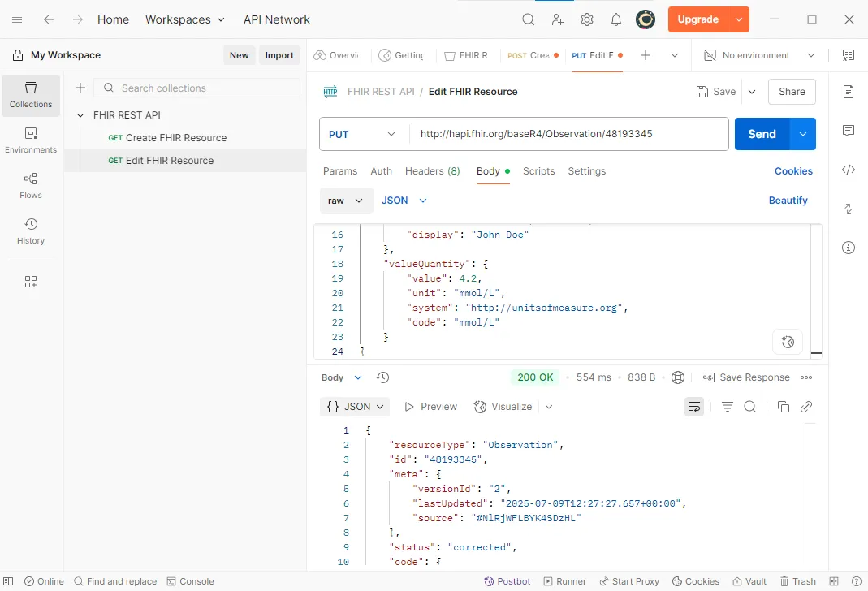Open the search magnifier in header

[x=528, y=19]
